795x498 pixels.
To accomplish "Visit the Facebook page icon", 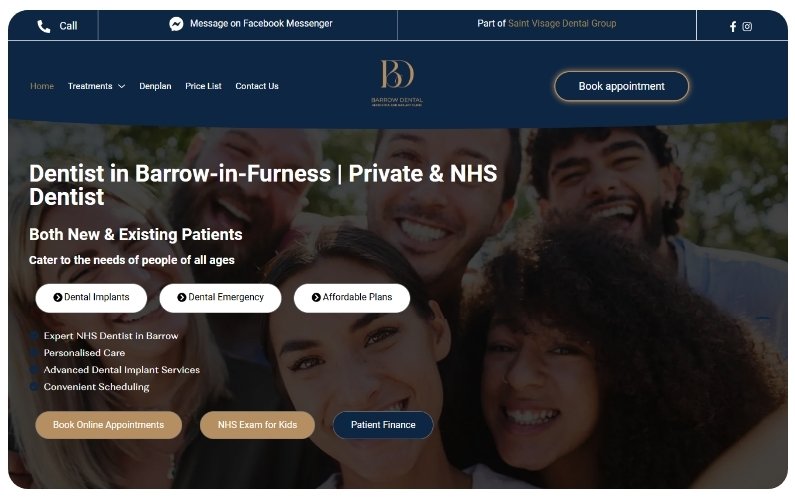I will click(x=733, y=26).
